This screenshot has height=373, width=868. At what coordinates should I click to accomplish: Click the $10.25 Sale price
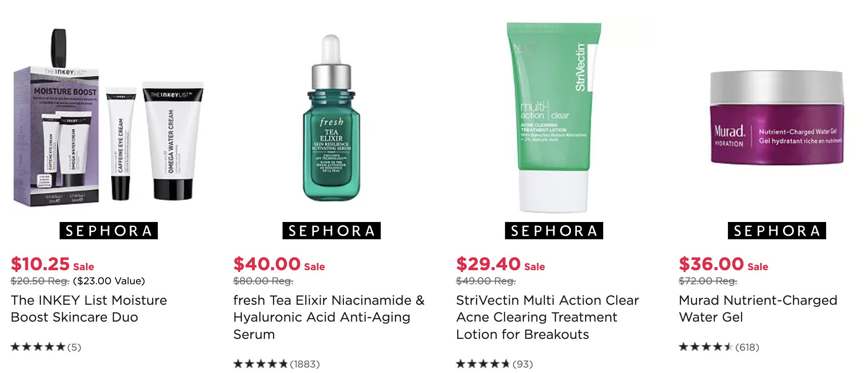[52, 264]
